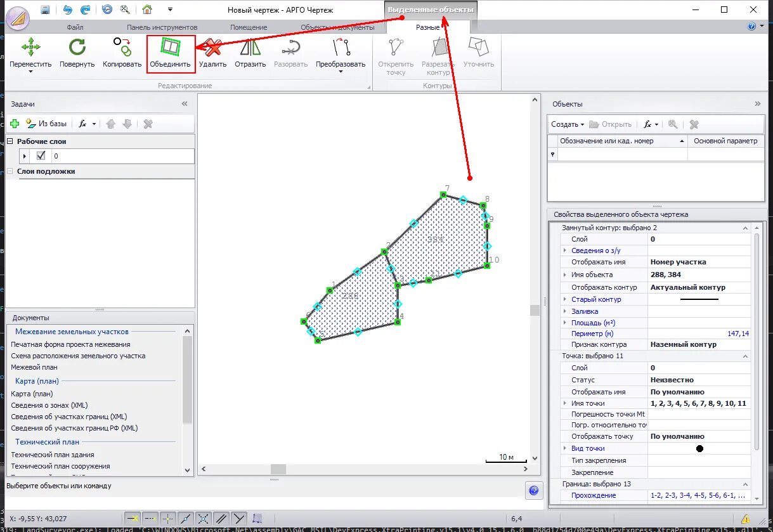Click the black Вид точки marker swatch
Viewport: 773px width, 532px height.
coord(699,448)
